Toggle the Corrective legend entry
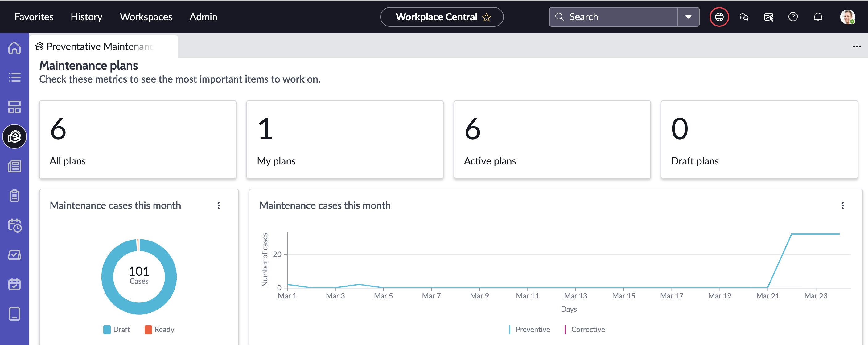 pyautogui.click(x=584, y=330)
